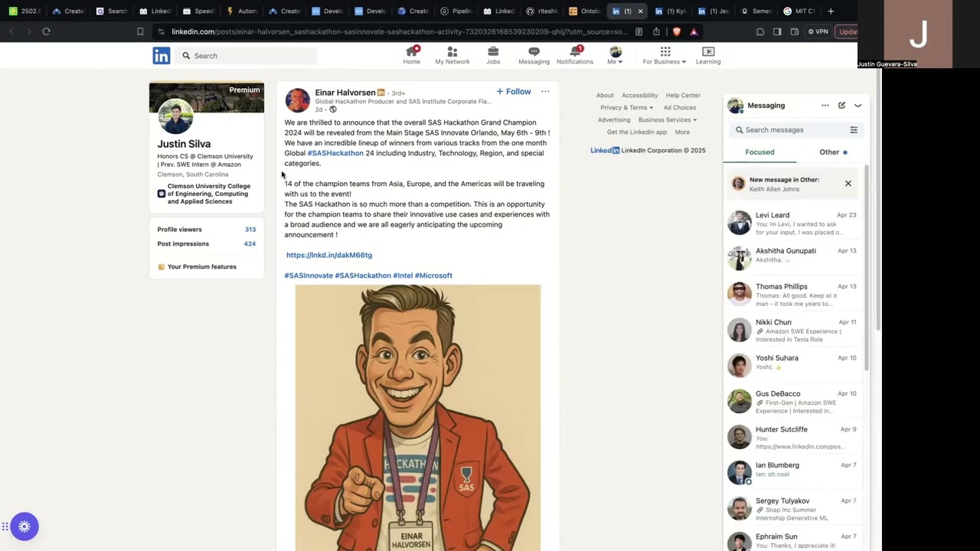This screenshot has height=551, width=980.
Task: Open conversation with Ian Blumberg
Action: coord(793,473)
